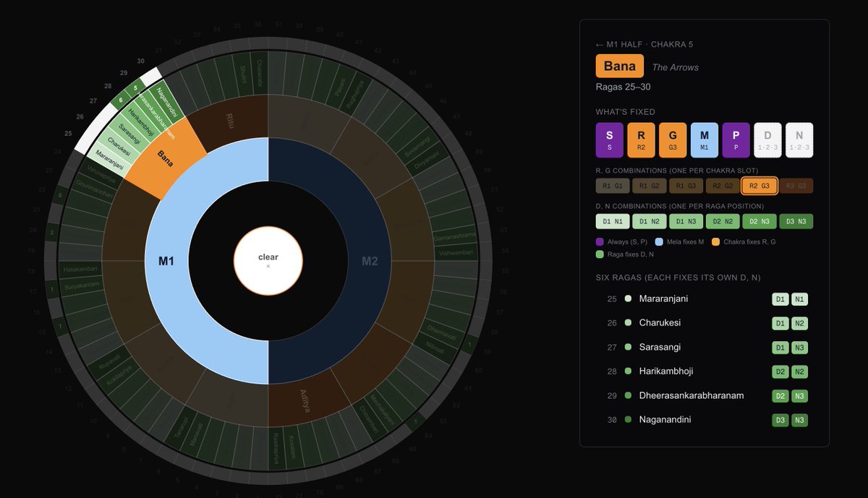Click the orange Bana chakra segment in the wheel
Image resolution: width=868 pixels, height=498 pixels.
pyautogui.click(x=166, y=159)
